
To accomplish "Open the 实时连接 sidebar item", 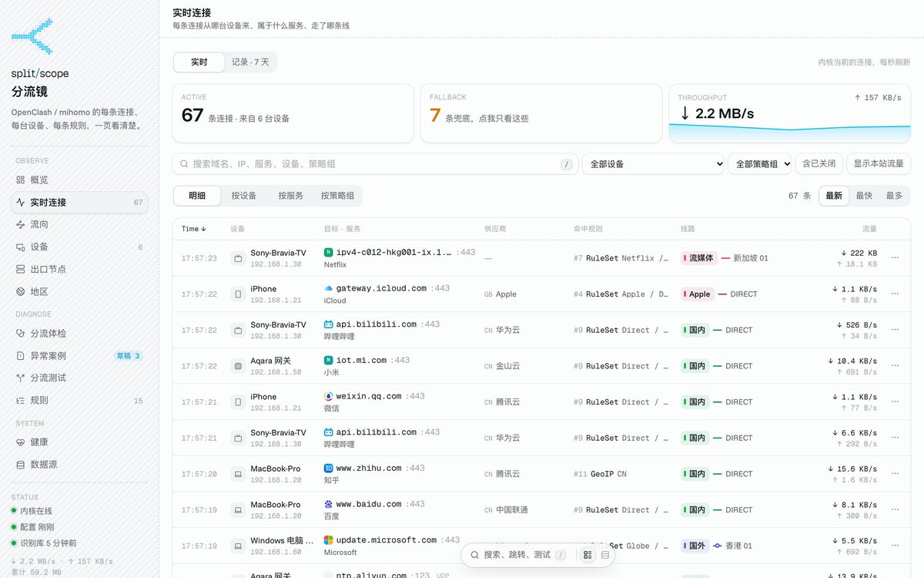I will [x=79, y=202].
